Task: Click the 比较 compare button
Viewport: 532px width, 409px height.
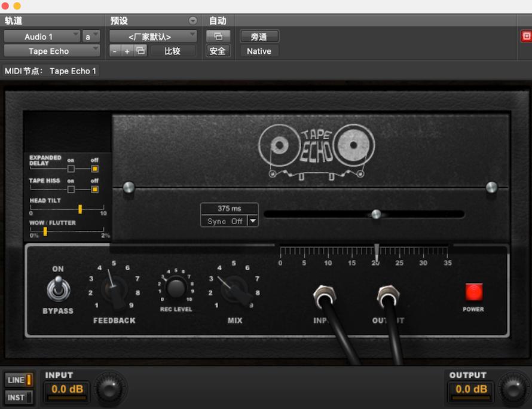Action: coord(173,51)
